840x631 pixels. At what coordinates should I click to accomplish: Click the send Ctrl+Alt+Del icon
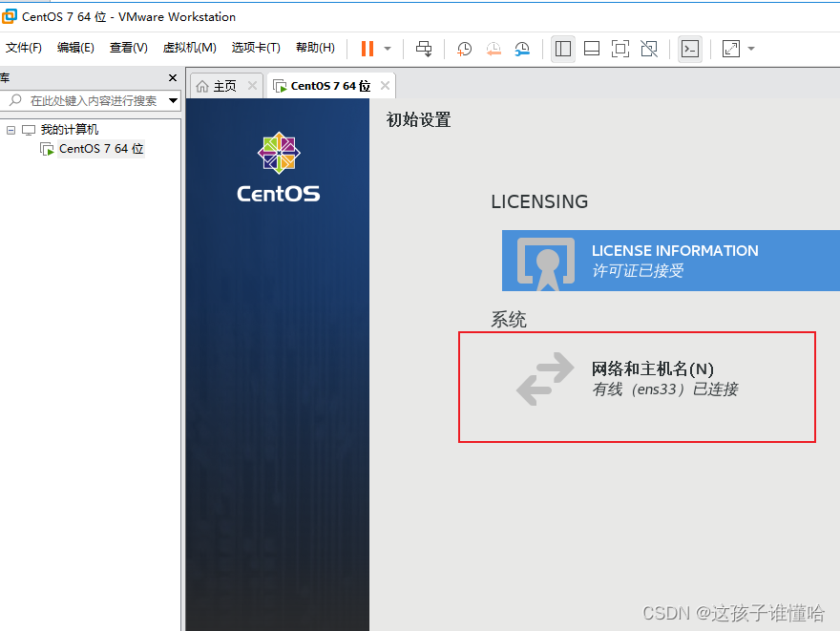coord(424,49)
